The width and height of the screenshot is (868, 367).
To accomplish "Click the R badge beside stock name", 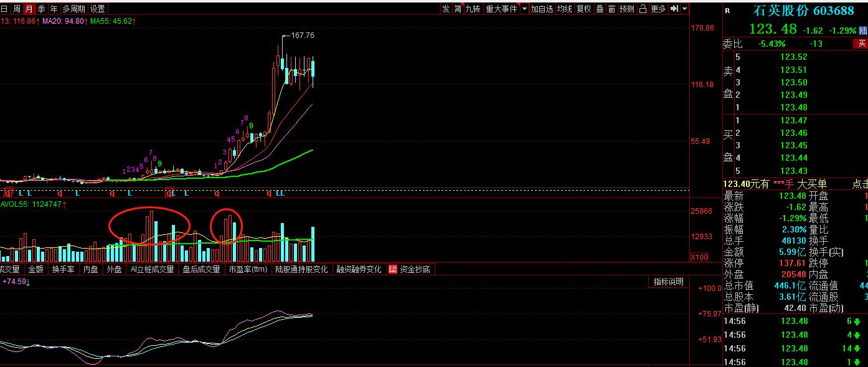I will click(x=729, y=11).
